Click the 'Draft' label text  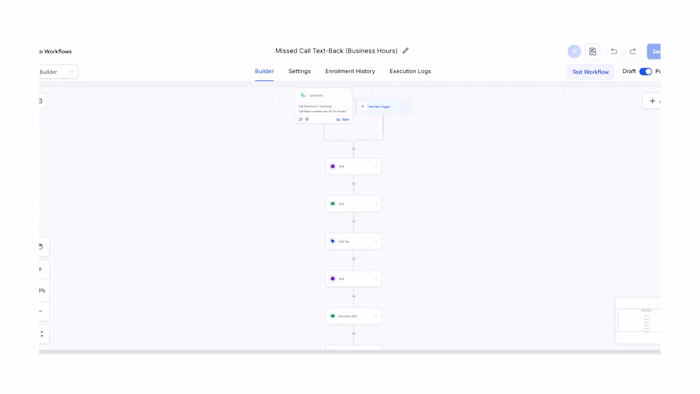click(x=629, y=71)
